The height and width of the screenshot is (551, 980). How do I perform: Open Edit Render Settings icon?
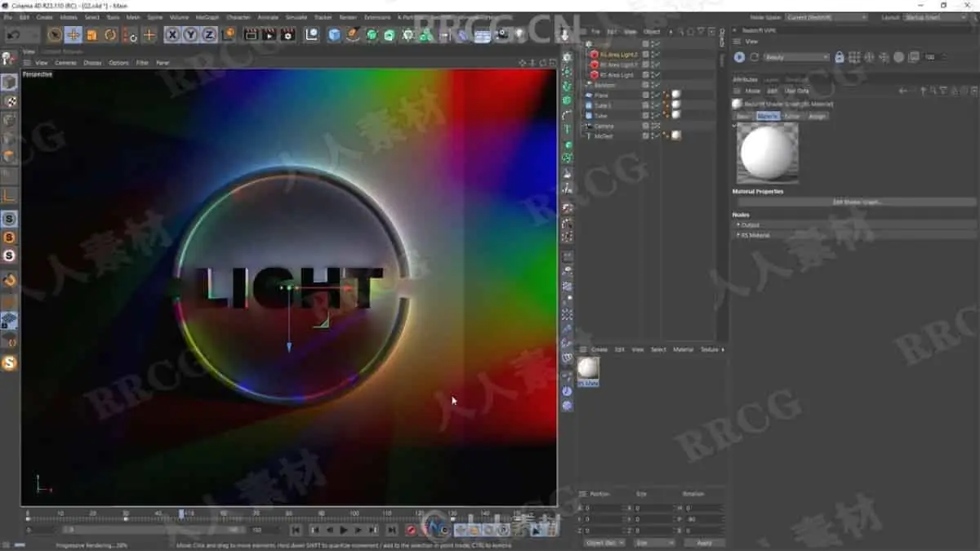[x=287, y=35]
